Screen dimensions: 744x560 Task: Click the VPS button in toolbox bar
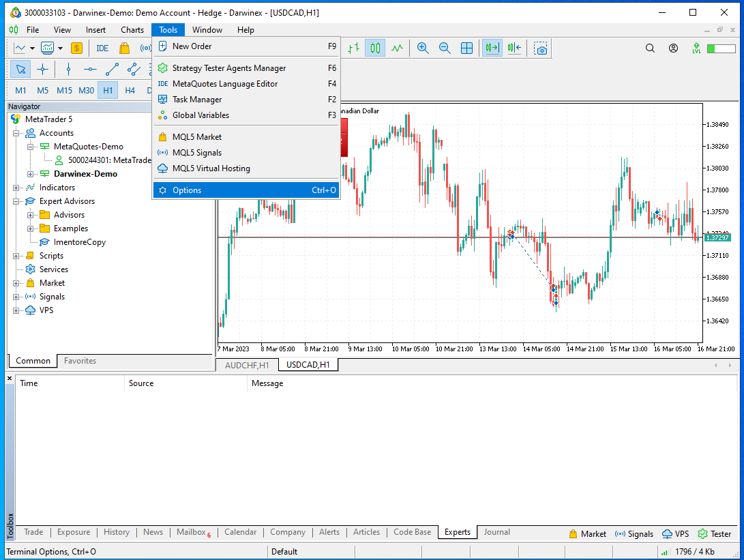[x=676, y=534]
